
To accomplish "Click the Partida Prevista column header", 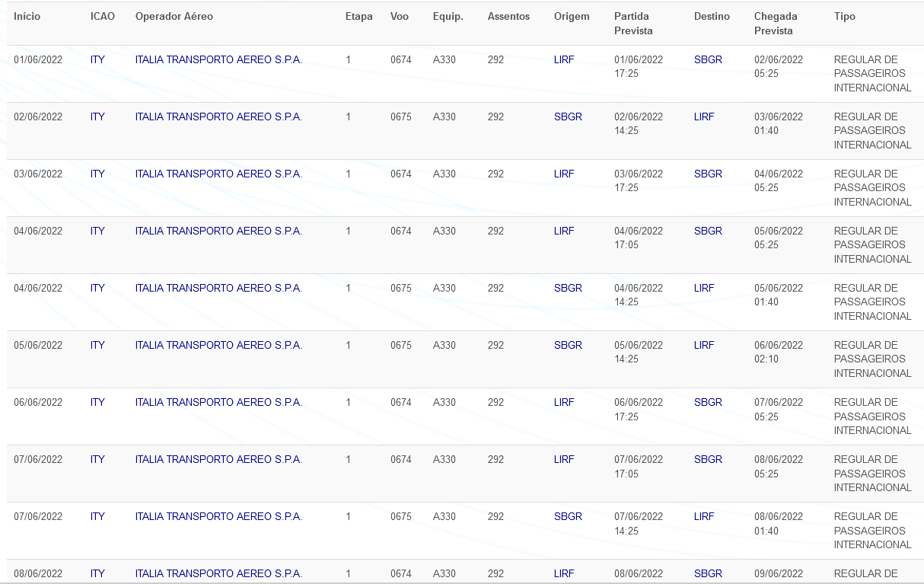I will tap(634, 24).
